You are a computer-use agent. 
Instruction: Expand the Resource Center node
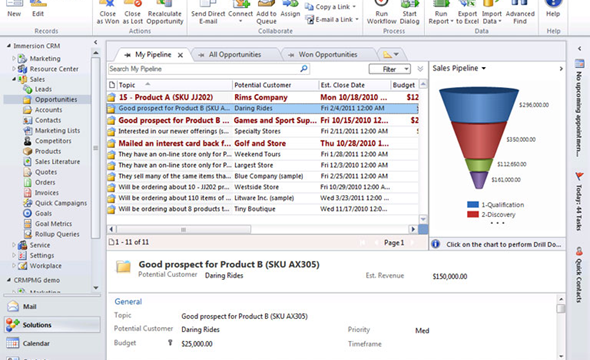(14, 69)
